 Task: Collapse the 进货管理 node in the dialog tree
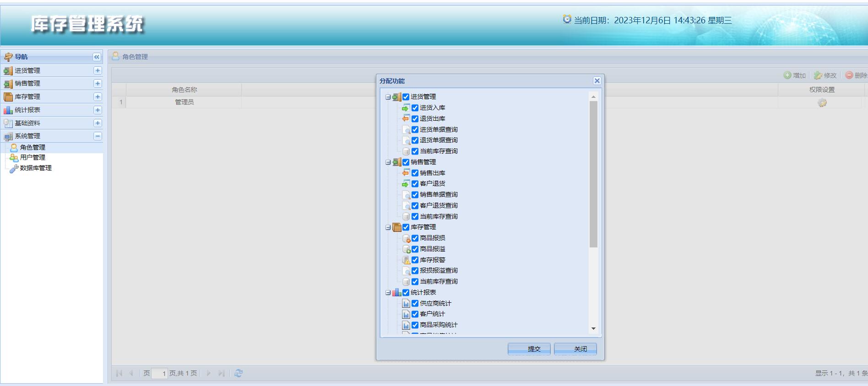388,97
